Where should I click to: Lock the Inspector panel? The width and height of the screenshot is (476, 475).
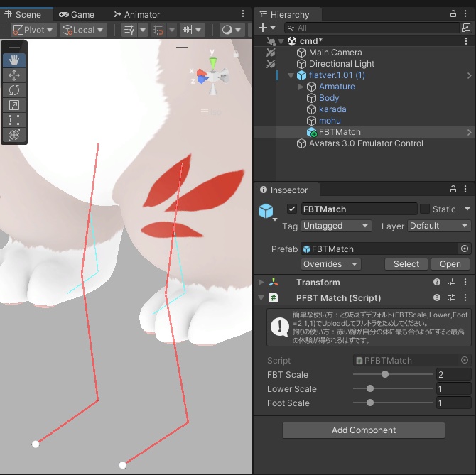[x=453, y=190]
